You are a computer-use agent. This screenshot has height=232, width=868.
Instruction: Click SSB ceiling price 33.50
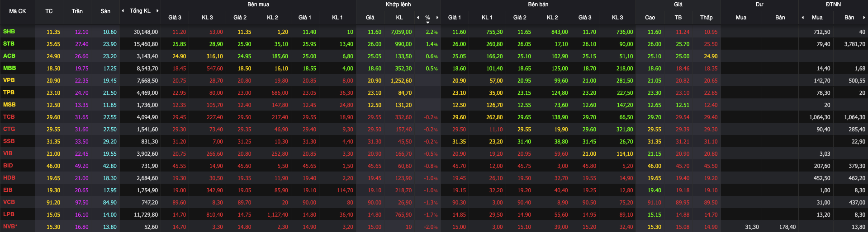81,142
